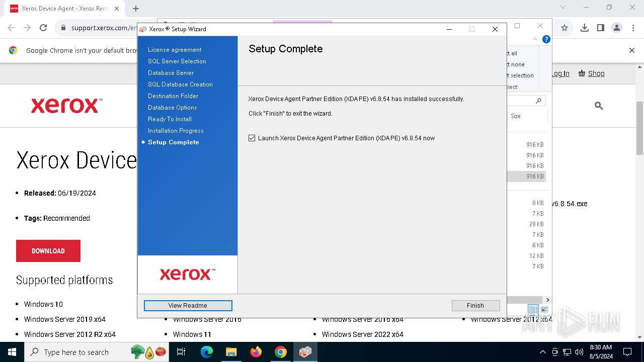
Task: Open help icon in background Explorer window
Action: tap(546, 39)
